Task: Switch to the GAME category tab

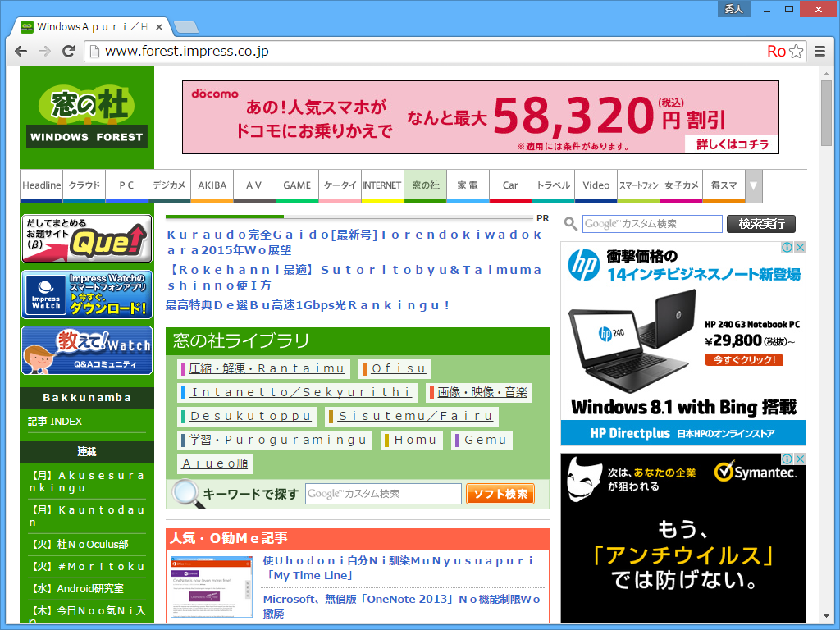Action: pos(297,185)
